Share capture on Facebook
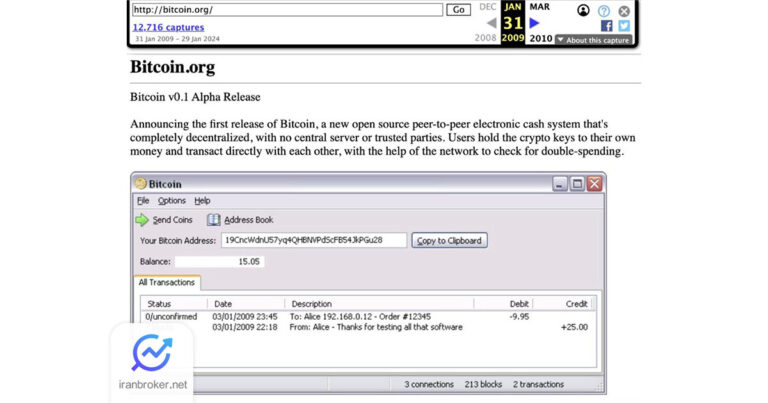The width and height of the screenshot is (768, 403). 606,26
